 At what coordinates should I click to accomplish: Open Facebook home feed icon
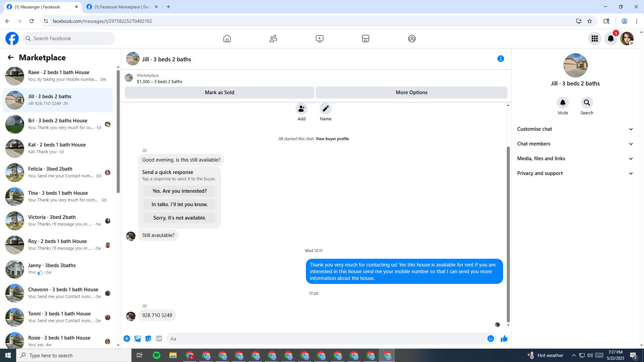tap(227, 39)
